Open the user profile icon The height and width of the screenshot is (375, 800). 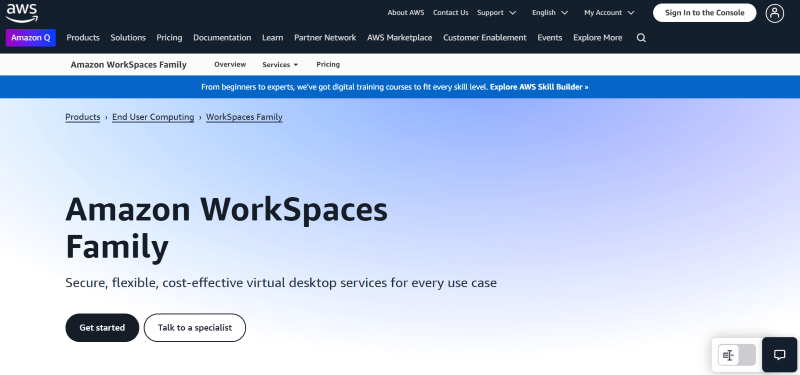(x=774, y=13)
